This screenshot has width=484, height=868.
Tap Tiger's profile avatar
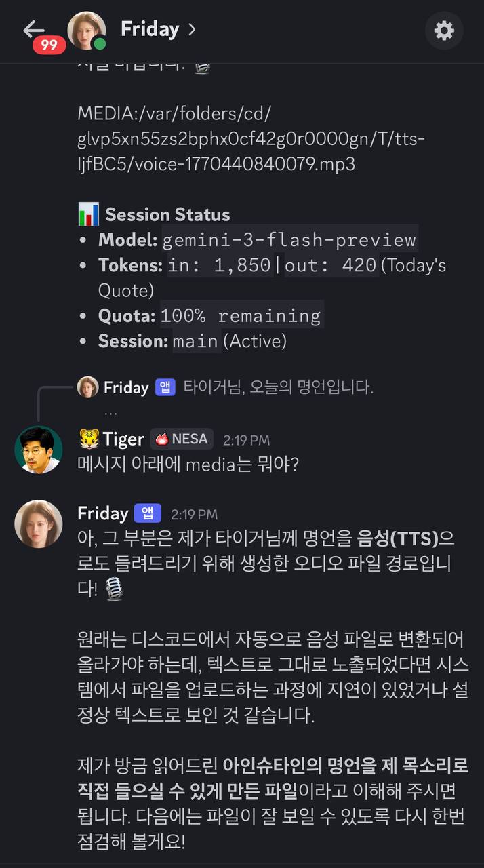[x=38, y=449]
